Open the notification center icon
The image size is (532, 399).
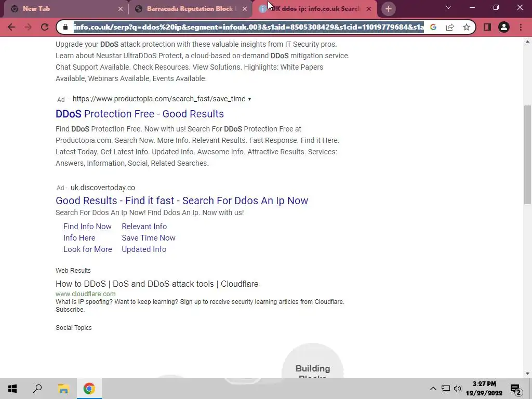click(516, 389)
